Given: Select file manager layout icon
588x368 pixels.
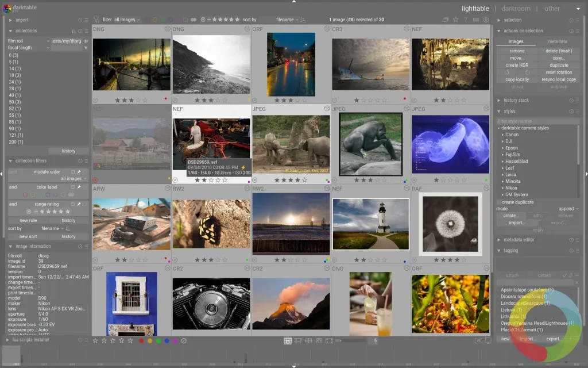Looking at the screenshot, I should (x=288, y=340).
